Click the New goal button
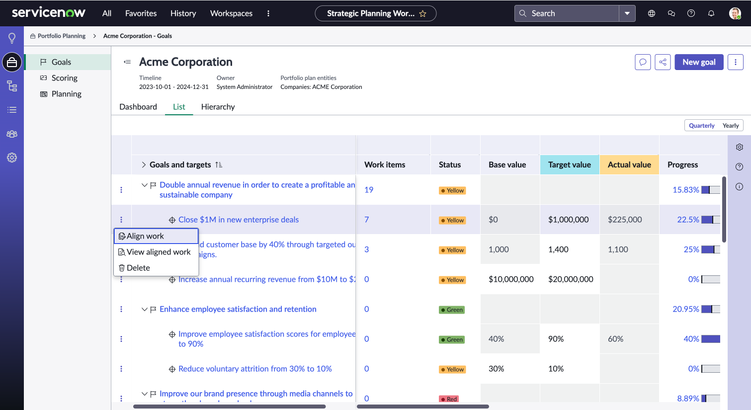751x410 pixels. pos(699,62)
